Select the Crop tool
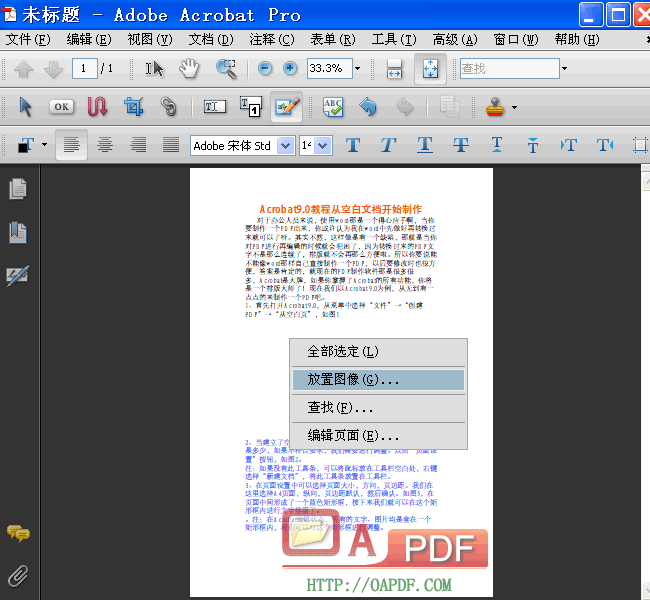Viewport: 650px width, 600px height. pyautogui.click(x=133, y=107)
